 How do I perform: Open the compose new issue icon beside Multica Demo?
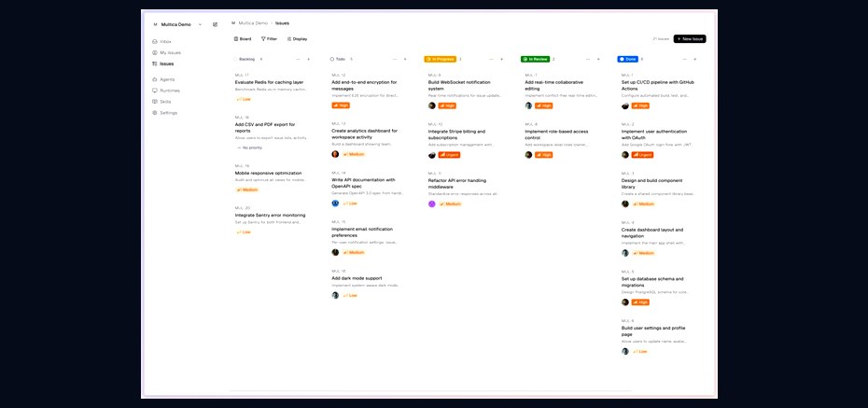pyautogui.click(x=216, y=24)
